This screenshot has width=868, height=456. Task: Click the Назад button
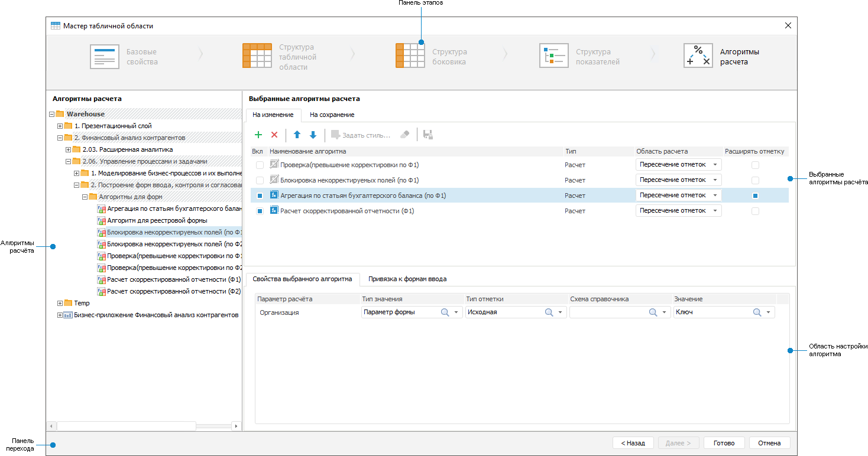coord(633,443)
